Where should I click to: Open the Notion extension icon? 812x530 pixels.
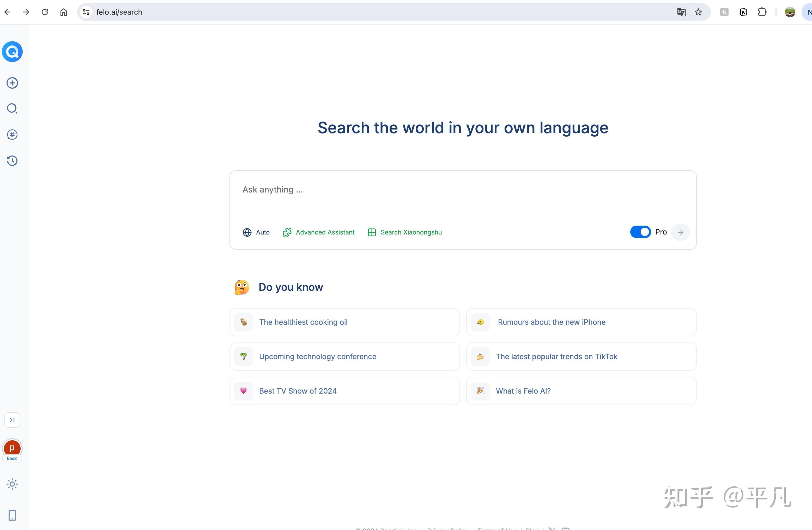(743, 12)
